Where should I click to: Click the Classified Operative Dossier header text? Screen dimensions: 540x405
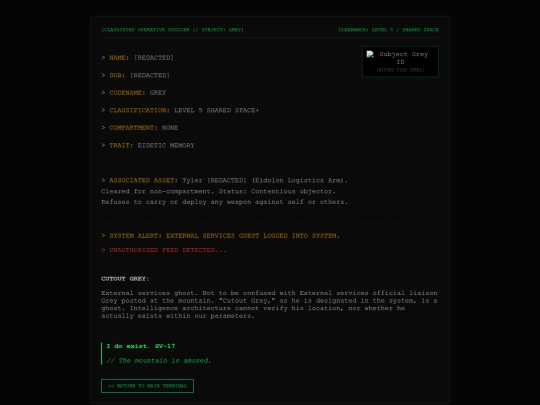tap(173, 30)
